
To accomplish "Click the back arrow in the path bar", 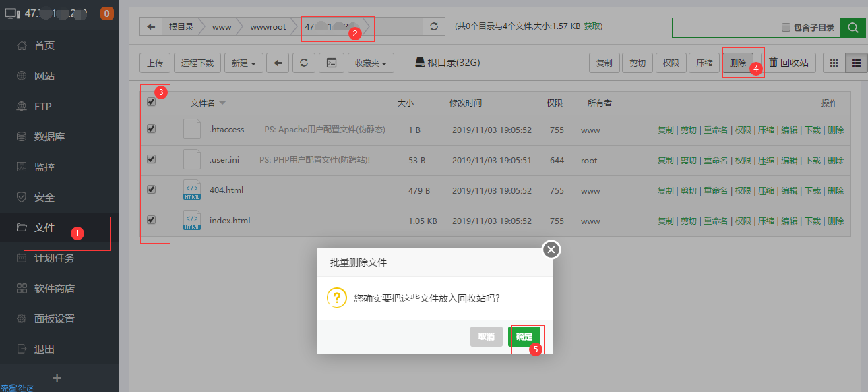I will (151, 27).
